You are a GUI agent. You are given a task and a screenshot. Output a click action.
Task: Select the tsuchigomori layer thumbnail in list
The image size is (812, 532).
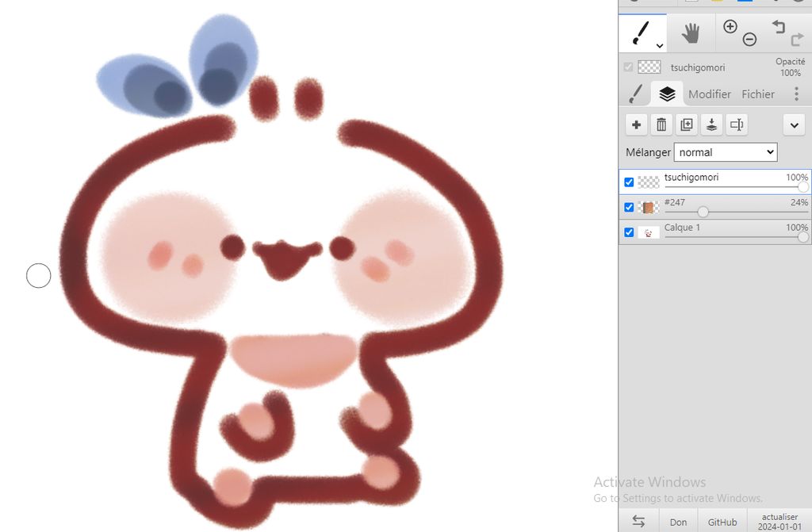tap(649, 182)
